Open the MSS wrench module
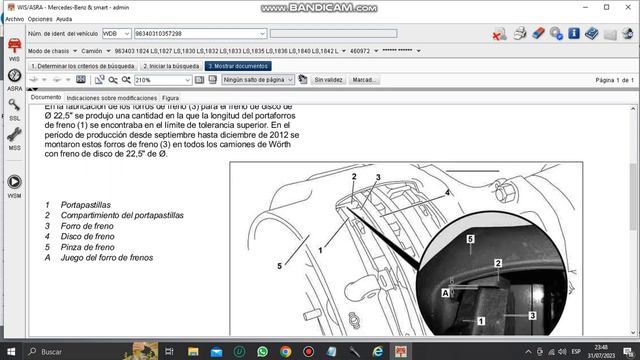 (14, 139)
